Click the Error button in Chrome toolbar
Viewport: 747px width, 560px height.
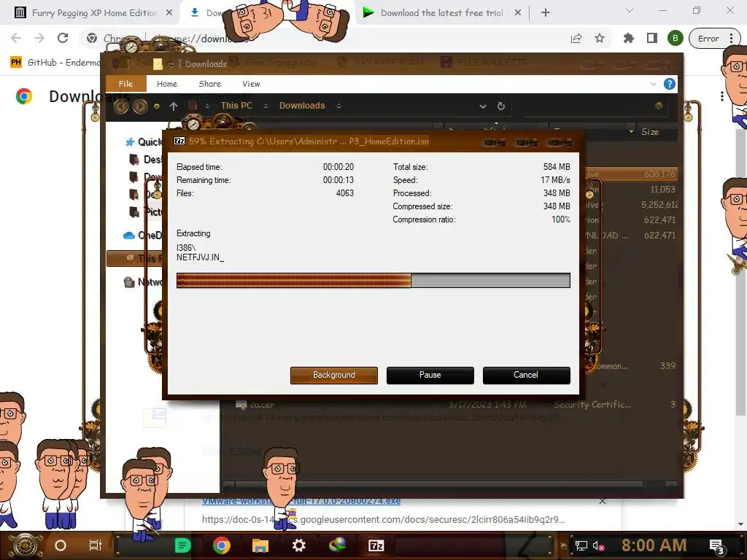tap(708, 39)
